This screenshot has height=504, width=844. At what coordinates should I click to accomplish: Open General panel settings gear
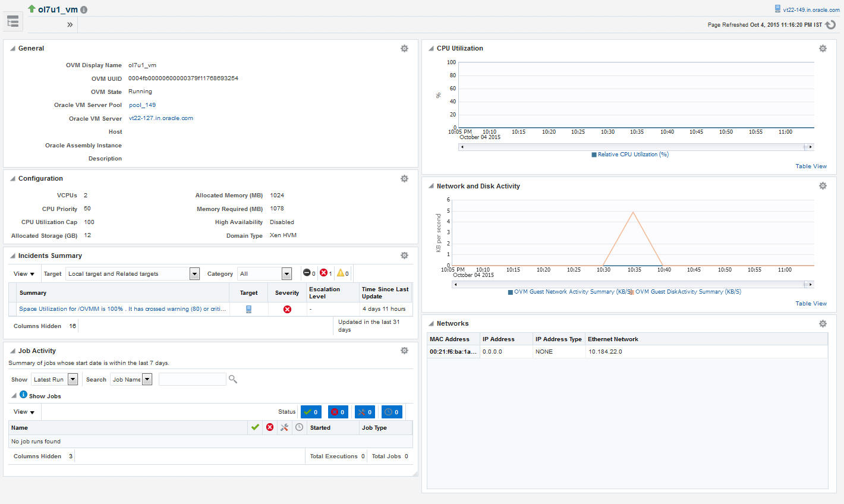tap(404, 48)
